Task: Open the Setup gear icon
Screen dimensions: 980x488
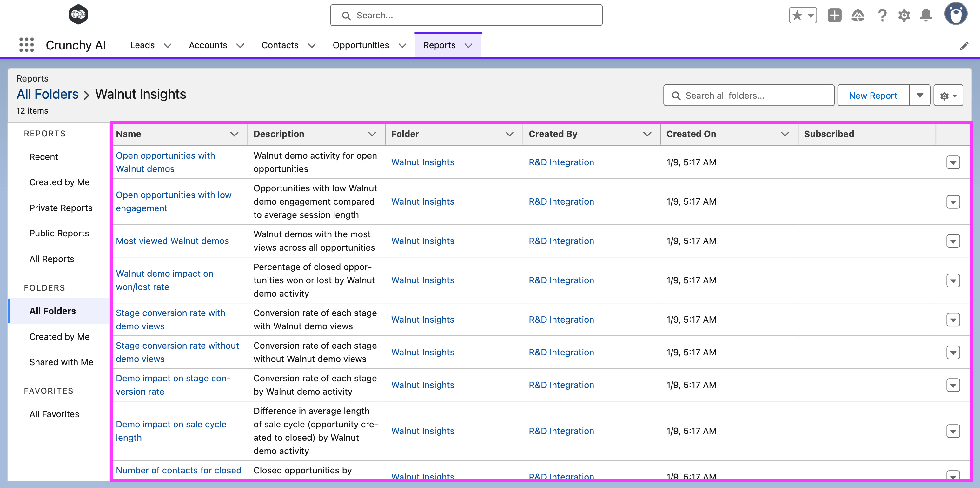Action: 904,15
